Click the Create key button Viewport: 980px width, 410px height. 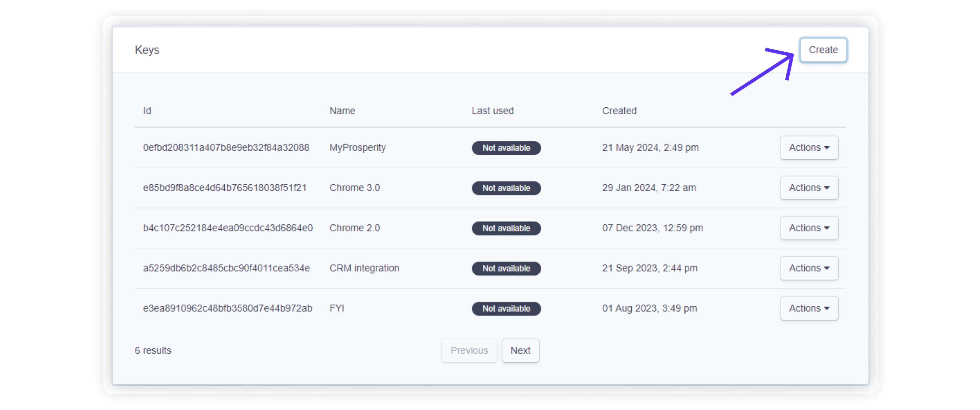tap(823, 50)
